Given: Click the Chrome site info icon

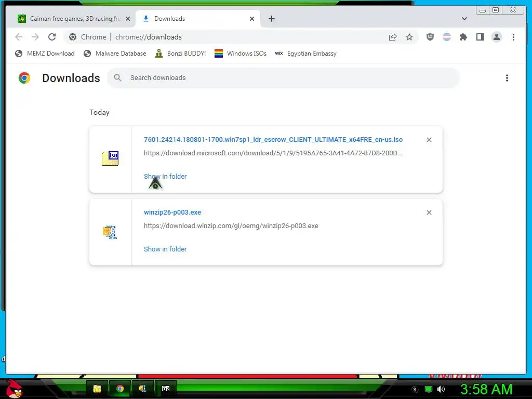Looking at the screenshot, I should 73,37.
